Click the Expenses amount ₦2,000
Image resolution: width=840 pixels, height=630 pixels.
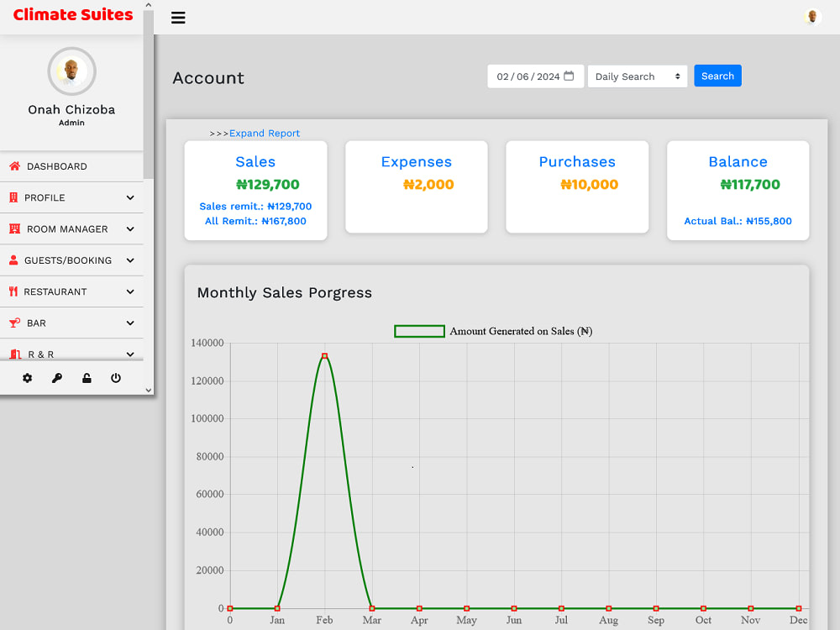428,185
